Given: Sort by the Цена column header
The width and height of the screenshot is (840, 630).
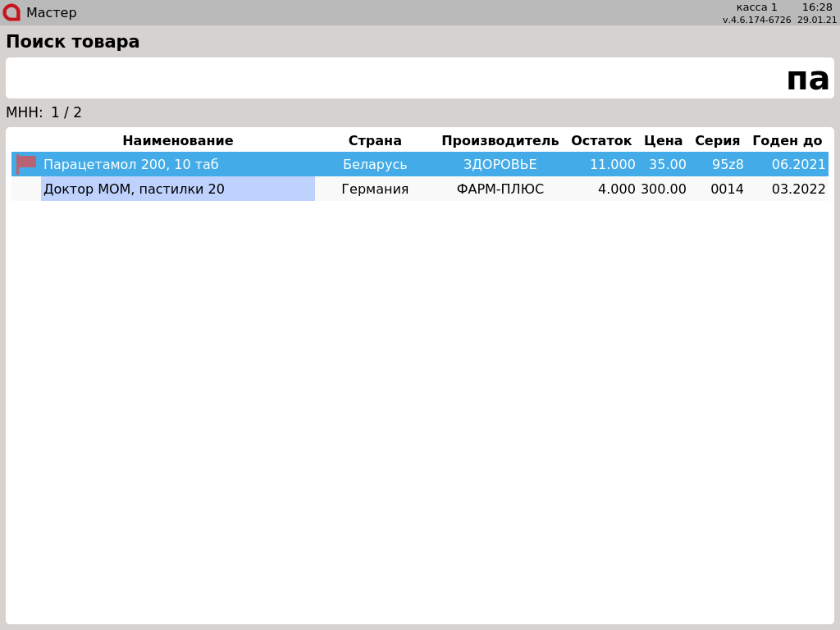Looking at the screenshot, I should 663,140.
